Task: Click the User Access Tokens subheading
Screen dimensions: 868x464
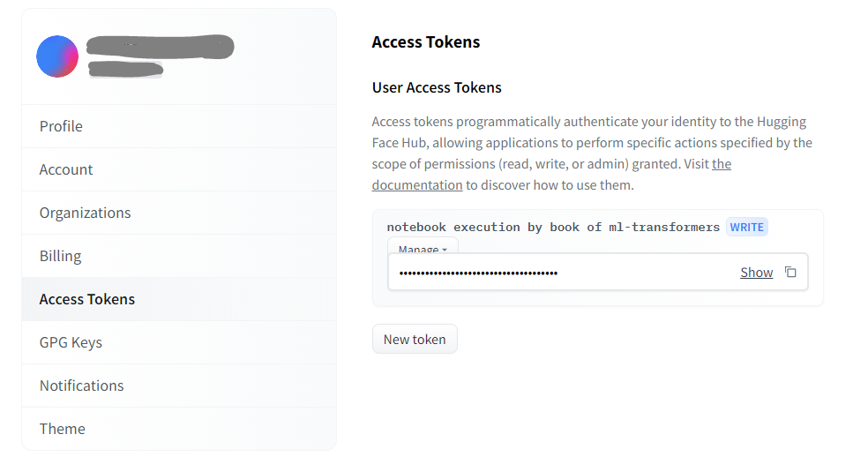Action: click(437, 87)
